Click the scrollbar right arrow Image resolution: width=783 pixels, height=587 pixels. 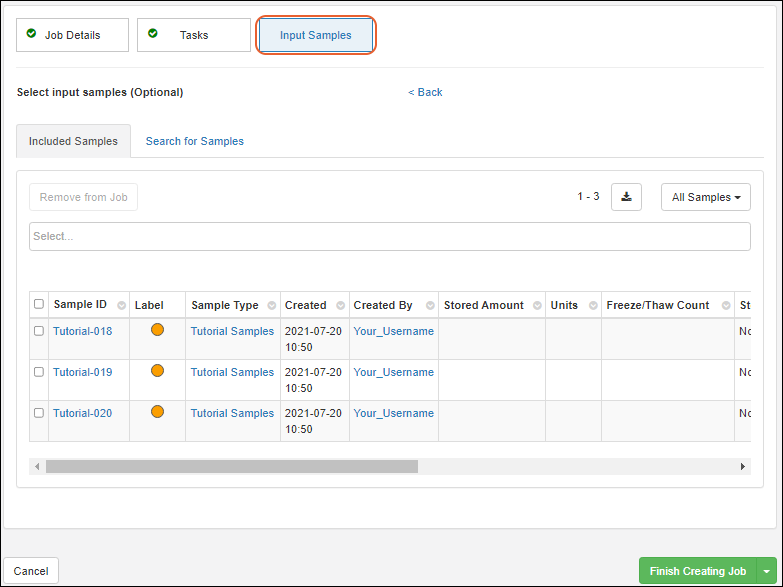[x=742, y=467]
